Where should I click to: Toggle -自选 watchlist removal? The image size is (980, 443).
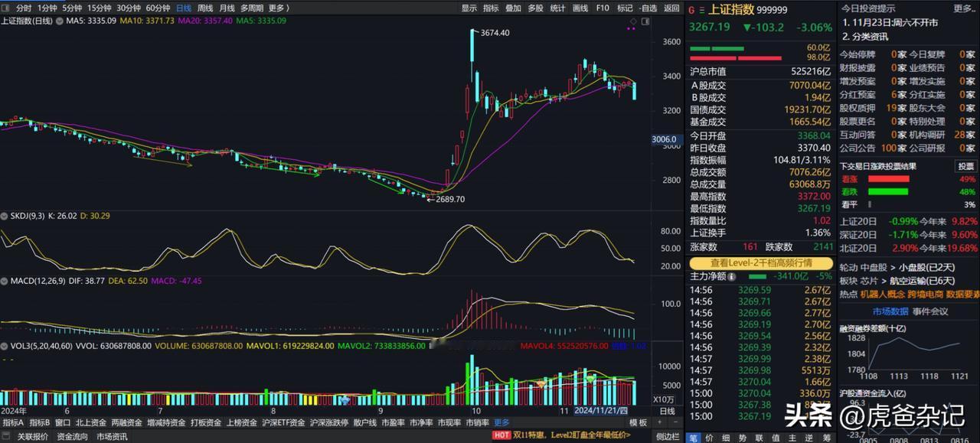pyautogui.click(x=648, y=8)
